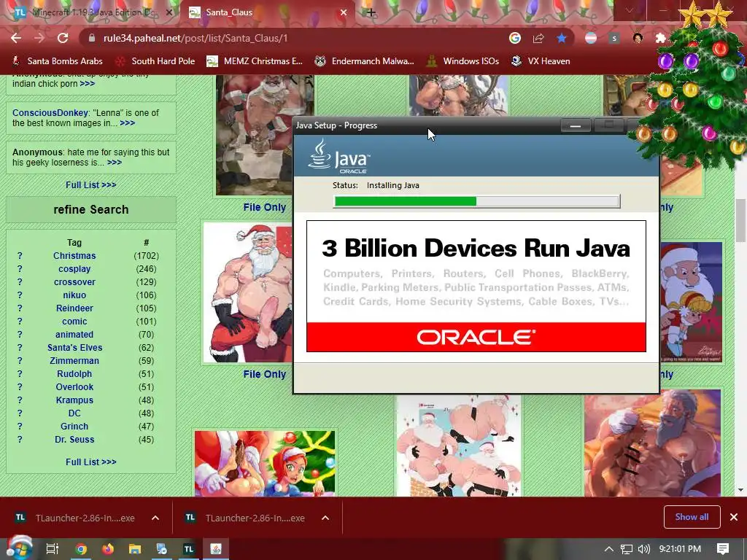The height and width of the screenshot is (560, 747).
Task: Open the Rudolph tag link
Action: point(74,374)
